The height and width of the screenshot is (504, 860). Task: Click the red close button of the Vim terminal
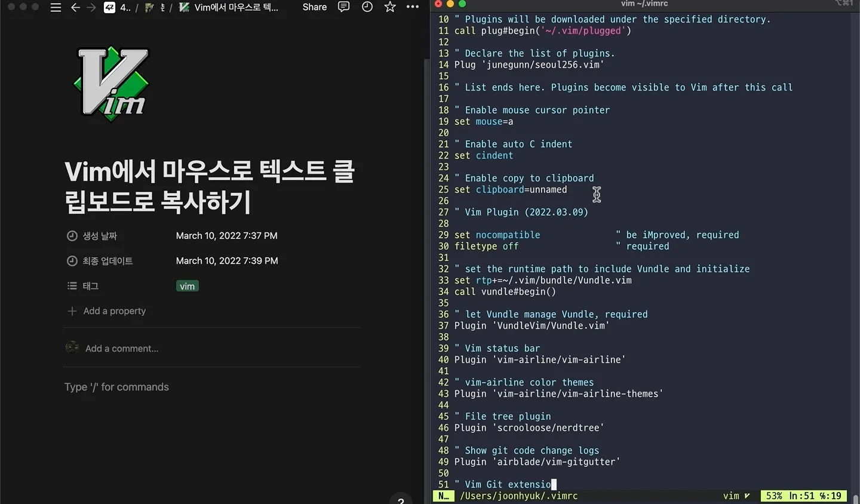438,4
